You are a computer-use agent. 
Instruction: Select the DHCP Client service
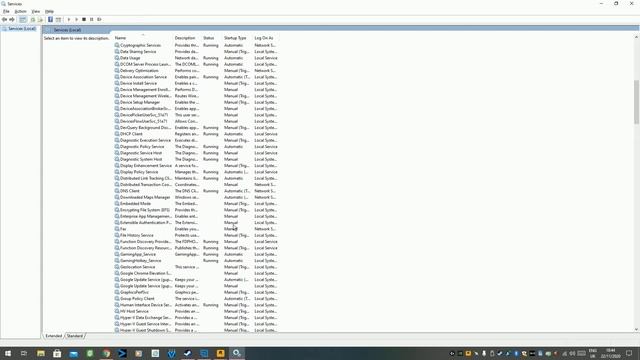tap(196, 134)
